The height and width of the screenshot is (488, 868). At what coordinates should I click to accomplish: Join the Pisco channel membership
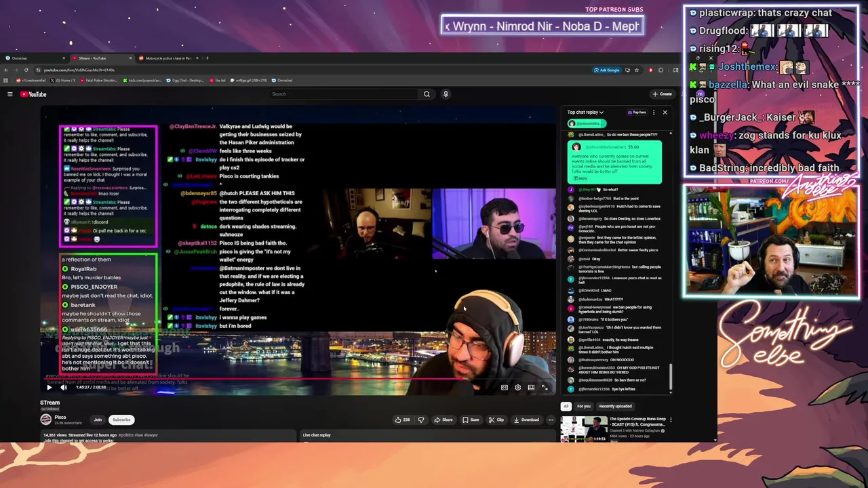tap(98, 420)
